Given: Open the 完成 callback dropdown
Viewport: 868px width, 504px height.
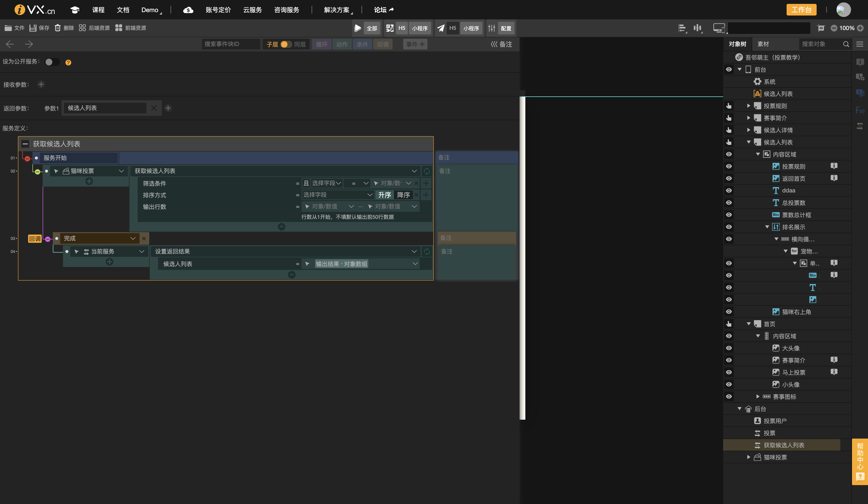Looking at the screenshot, I should click(133, 238).
